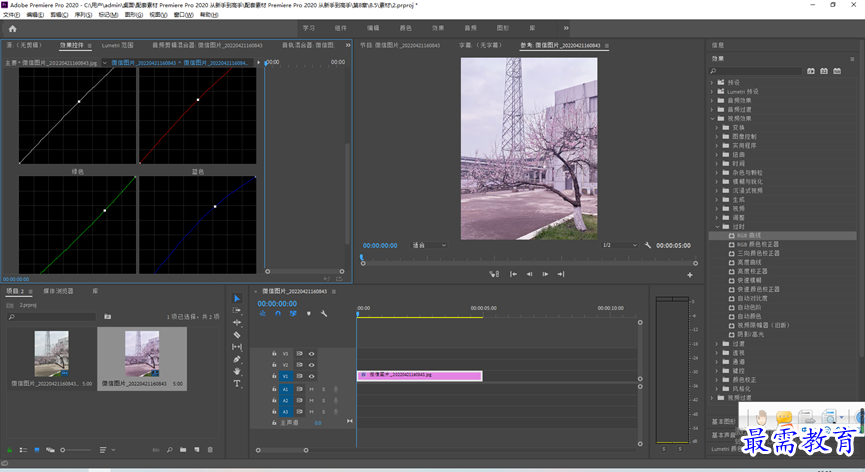Switch Project panel to list view
Viewport: 865px width, 472px height.
pyautogui.click(x=23, y=450)
